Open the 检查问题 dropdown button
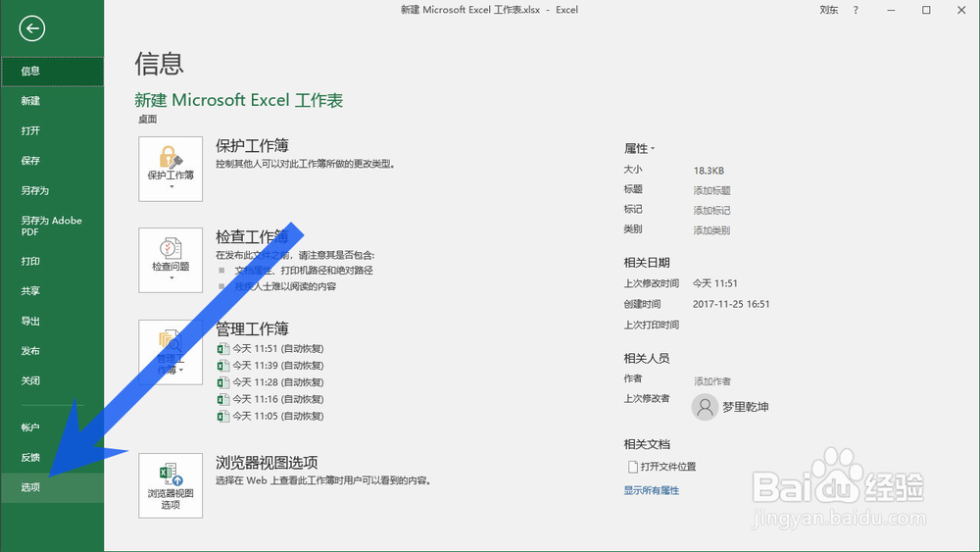This screenshot has height=552, width=980. pos(171,260)
